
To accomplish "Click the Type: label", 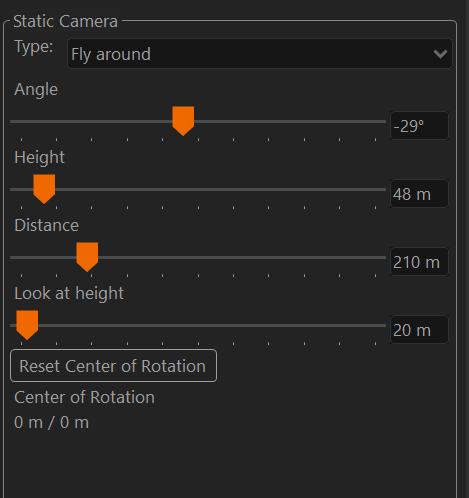I will pos(34,47).
